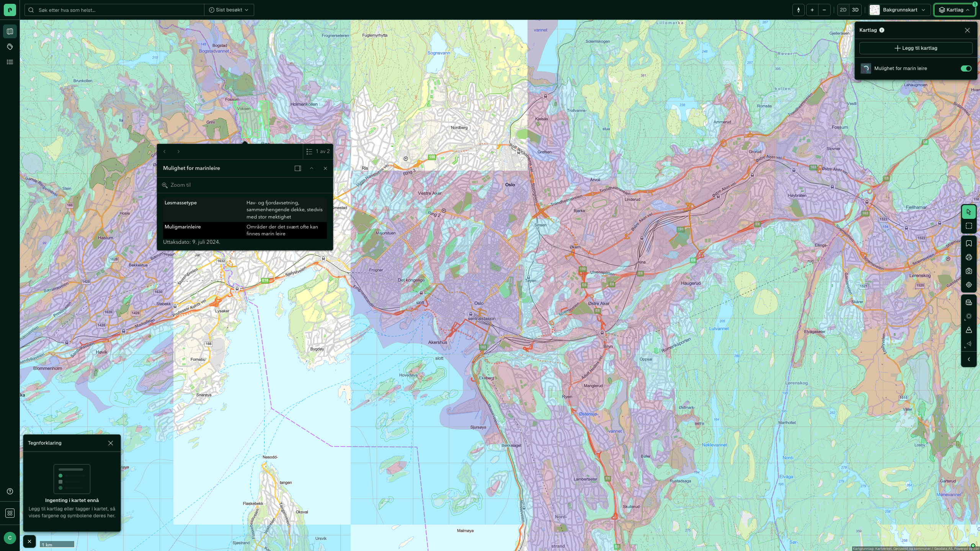Collapse the Kartlag button in top bar
Screen dimensions: 980x551
[954, 10]
